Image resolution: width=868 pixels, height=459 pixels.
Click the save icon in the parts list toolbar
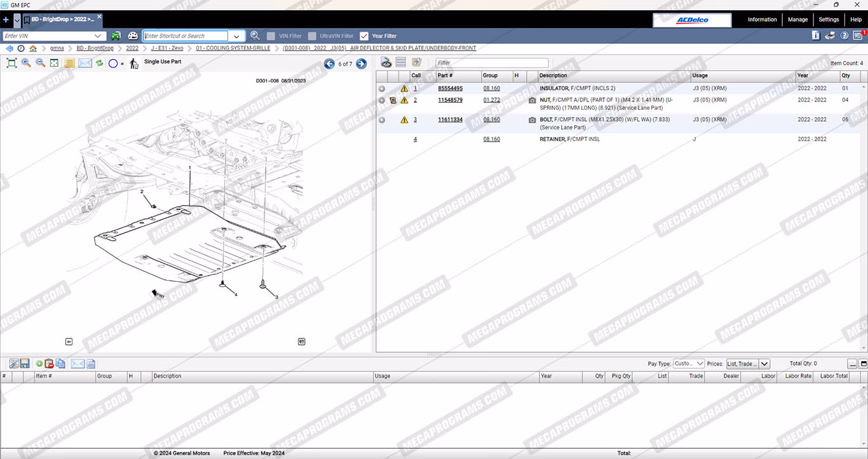pos(25,364)
